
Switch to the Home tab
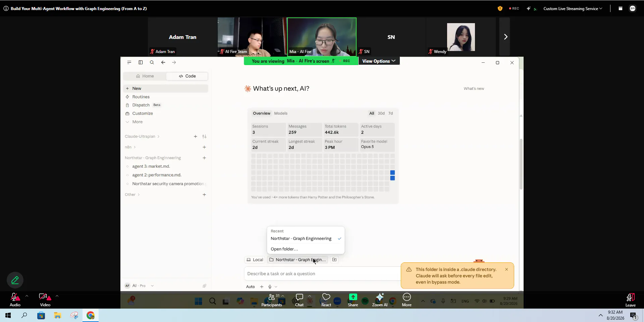click(145, 76)
